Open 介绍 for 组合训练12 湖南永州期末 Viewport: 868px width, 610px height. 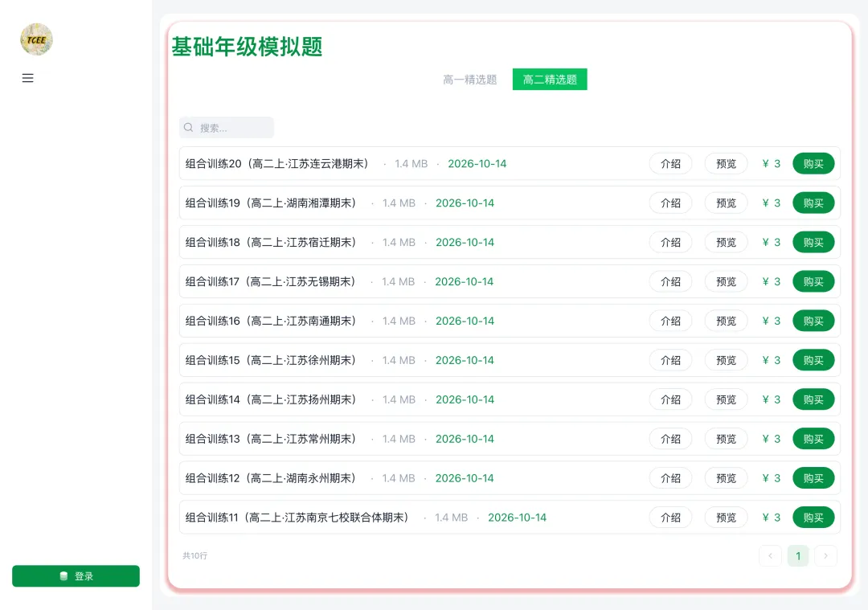coord(670,477)
